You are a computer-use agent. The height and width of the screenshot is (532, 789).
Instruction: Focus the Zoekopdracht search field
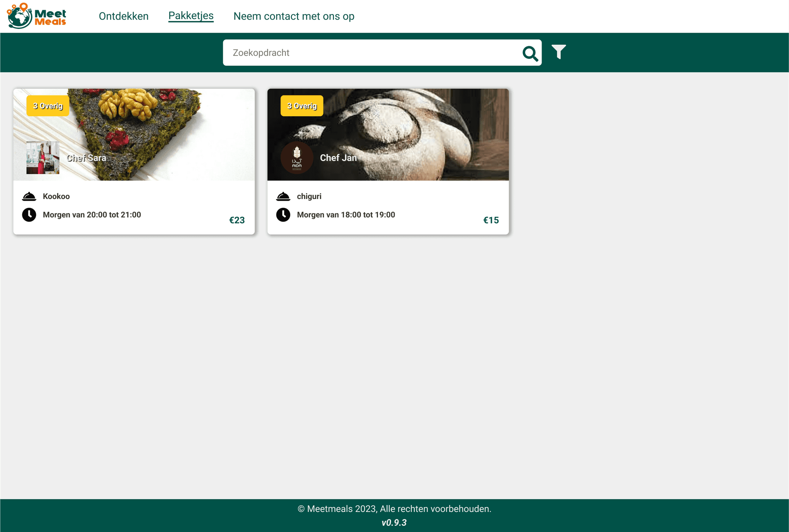[x=370, y=53]
